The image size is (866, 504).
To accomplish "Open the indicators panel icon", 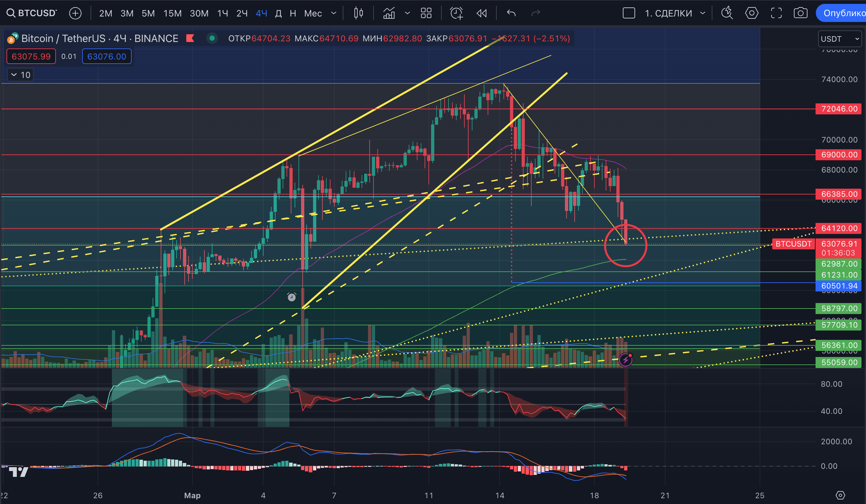I will [x=389, y=13].
